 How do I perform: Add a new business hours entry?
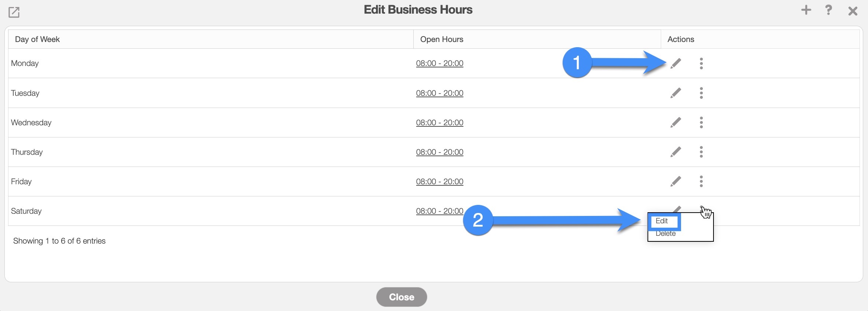[806, 10]
